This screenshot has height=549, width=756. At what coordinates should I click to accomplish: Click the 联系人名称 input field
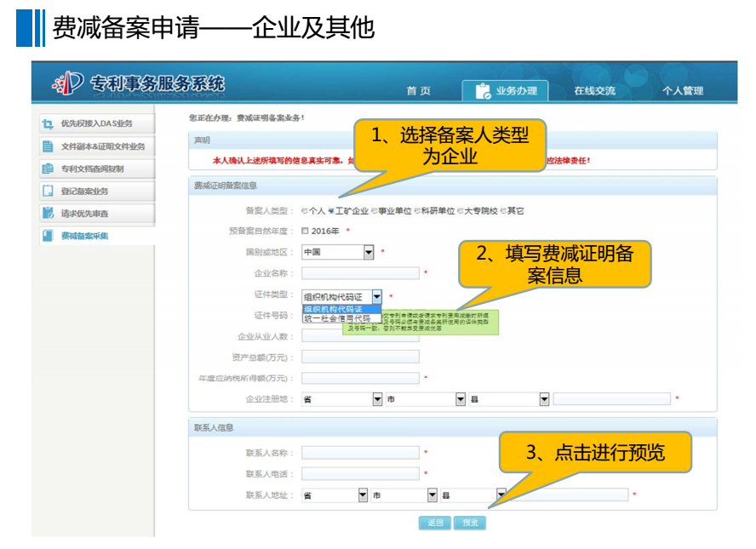(360, 453)
